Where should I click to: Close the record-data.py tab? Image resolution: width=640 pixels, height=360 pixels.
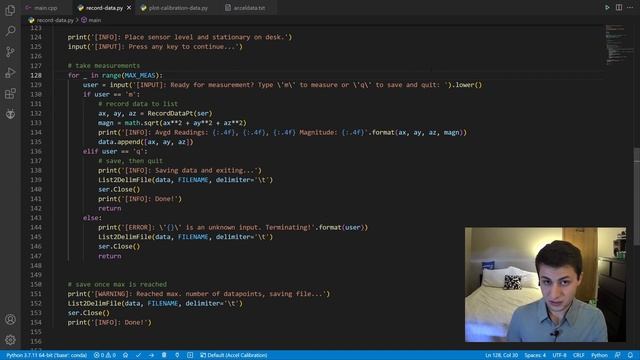(129, 8)
